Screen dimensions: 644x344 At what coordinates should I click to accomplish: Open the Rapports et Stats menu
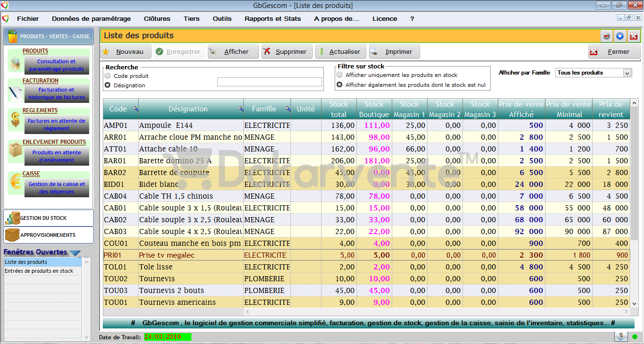(x=272, y=19)
